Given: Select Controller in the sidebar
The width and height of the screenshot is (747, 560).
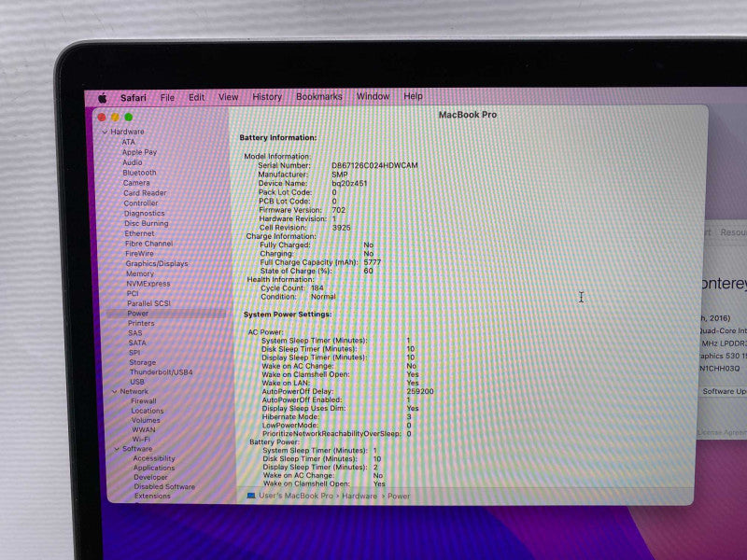Looking at the screenshot, I should coord(141,203).
